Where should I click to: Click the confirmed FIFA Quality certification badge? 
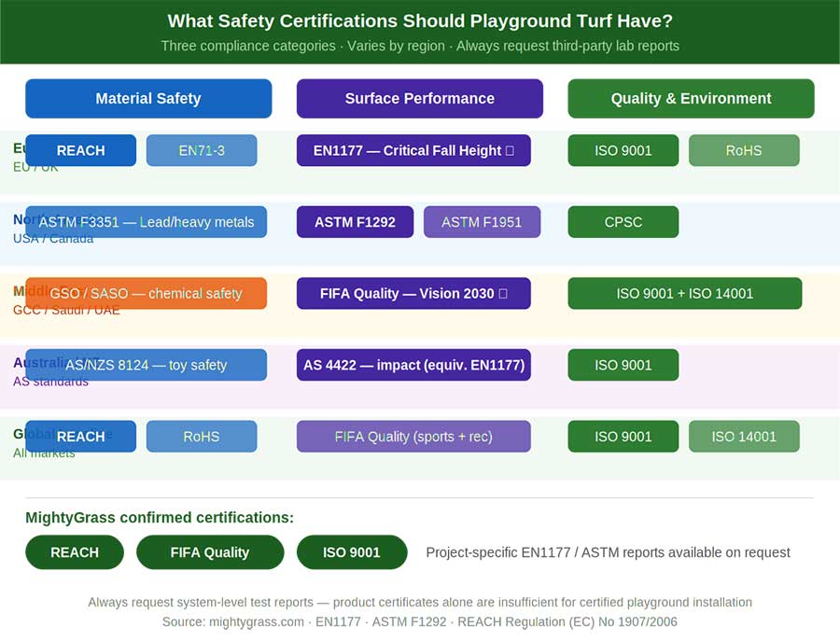pyautogui.click(x=210, y=552)
